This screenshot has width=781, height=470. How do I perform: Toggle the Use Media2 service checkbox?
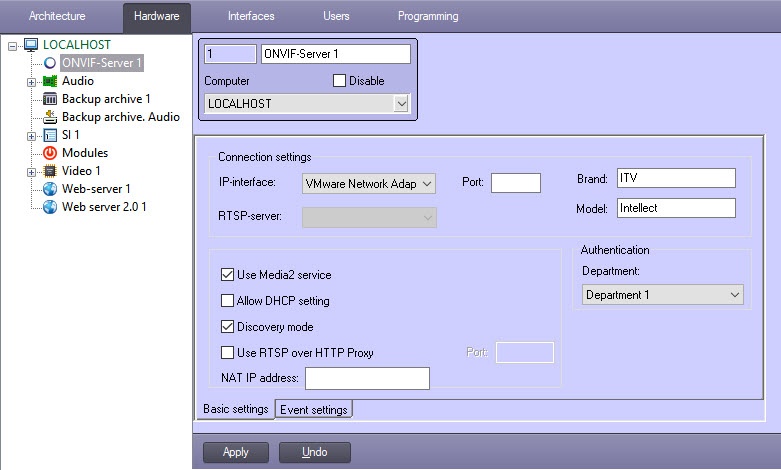tap(227, 275)
